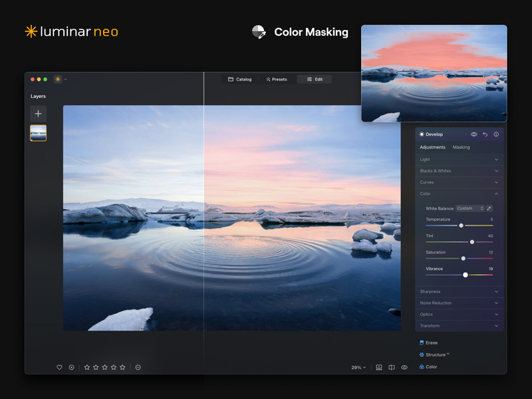532x399 pixels.
Task: Select the image layer thumbnail
Action: point(38,133)
